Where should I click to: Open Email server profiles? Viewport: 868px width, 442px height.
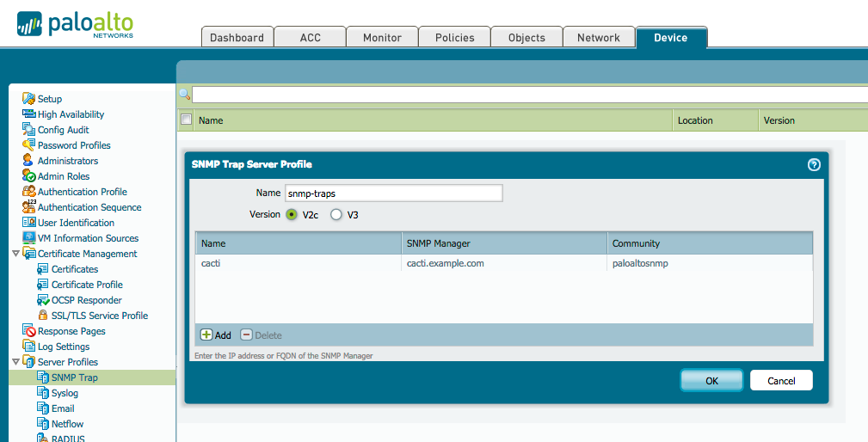point(63,408)
